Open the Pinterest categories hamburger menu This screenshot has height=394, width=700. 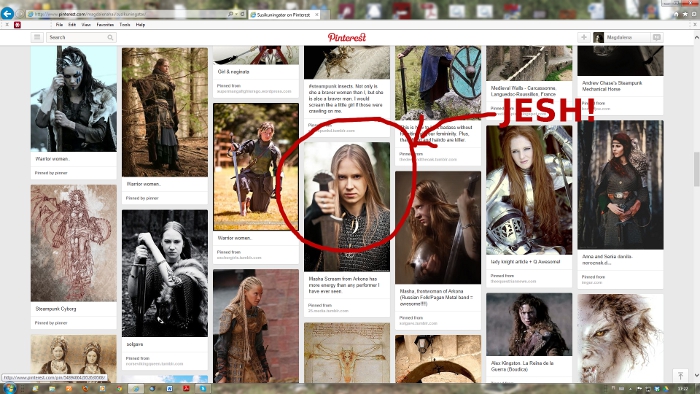pyautogui.click(x=37, y=37)
